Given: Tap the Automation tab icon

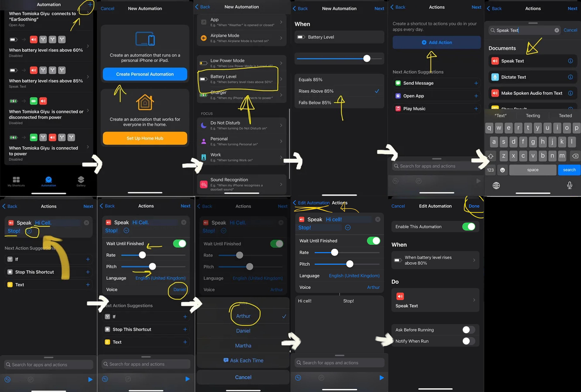Looking at the screenshot, I should [48, 182].
